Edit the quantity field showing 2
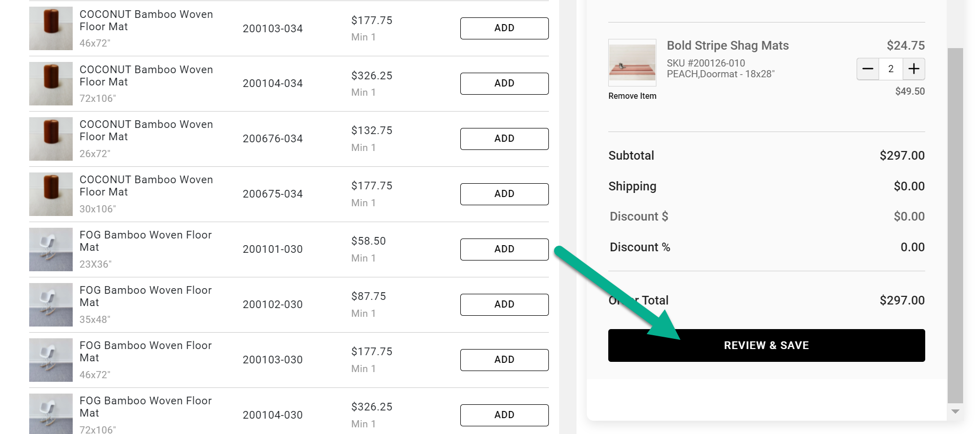 coord(891,69)
